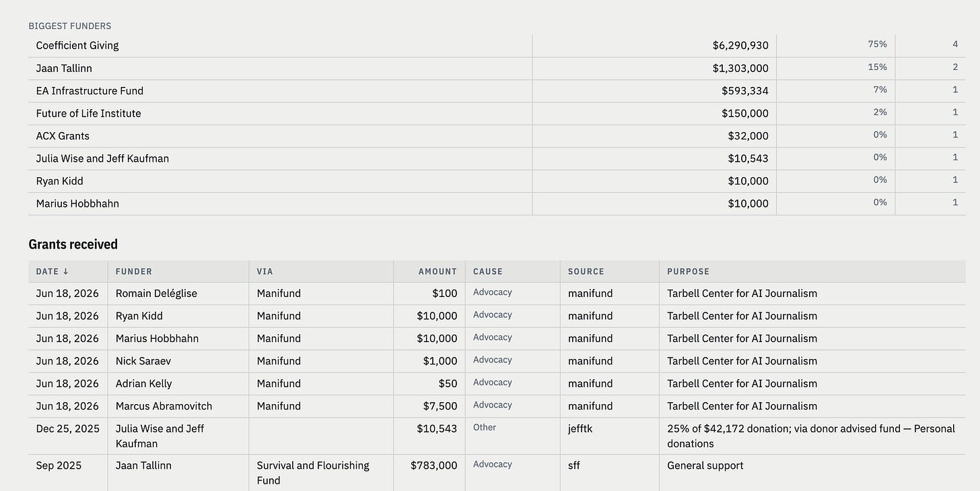
Task: Click Future of Life Institute funder name
Action: [89, 113]
